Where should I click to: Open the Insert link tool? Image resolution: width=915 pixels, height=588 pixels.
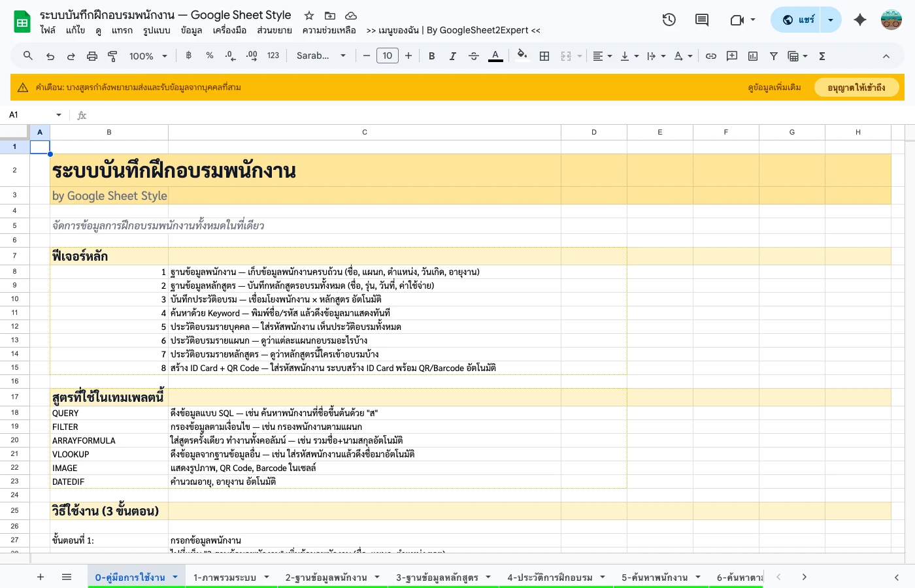click(711, 56)
